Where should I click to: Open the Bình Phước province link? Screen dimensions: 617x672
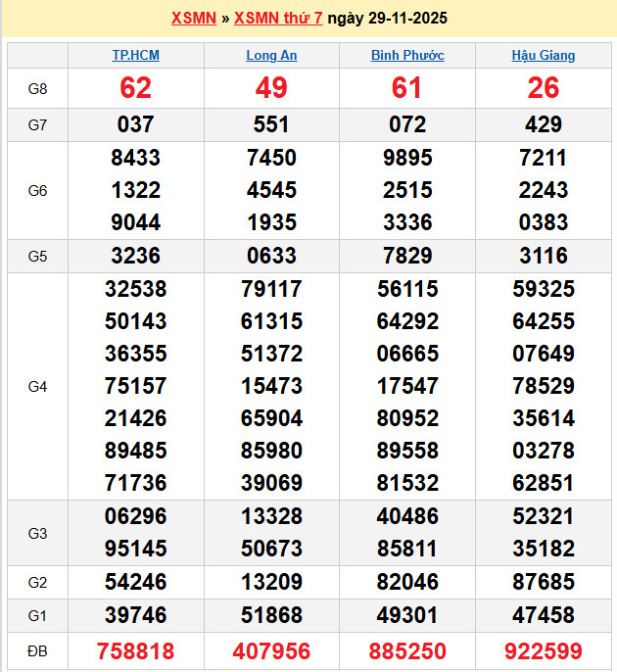407,56
